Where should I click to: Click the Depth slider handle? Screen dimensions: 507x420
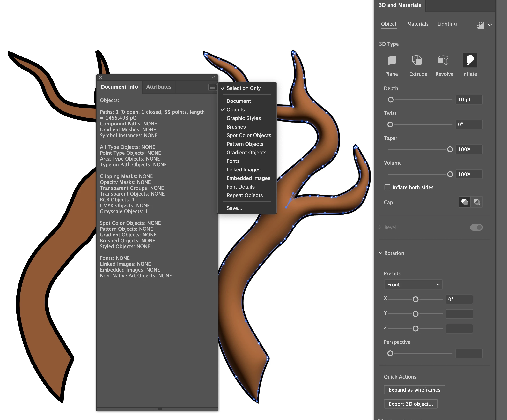point(391,100)
